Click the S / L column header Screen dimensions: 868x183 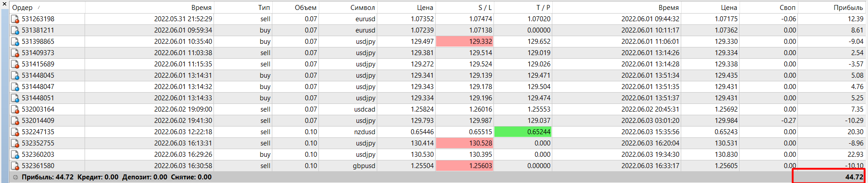tap(485, 8)
